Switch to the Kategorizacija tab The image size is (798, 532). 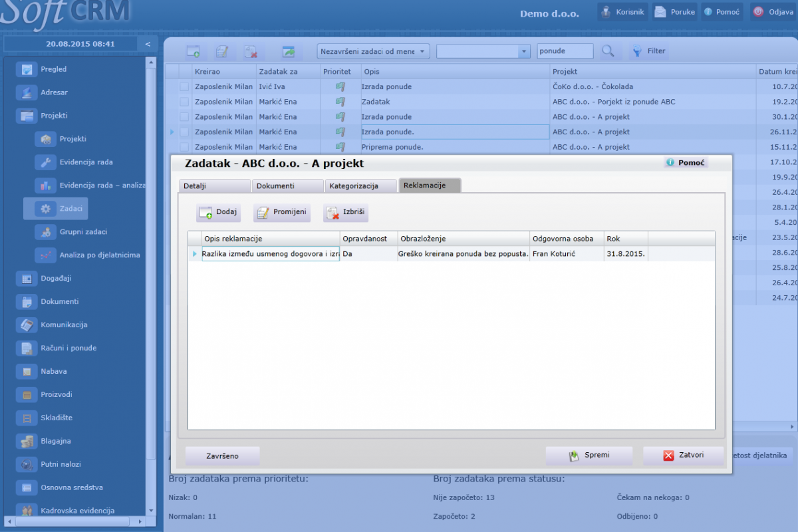click(360, 186)
